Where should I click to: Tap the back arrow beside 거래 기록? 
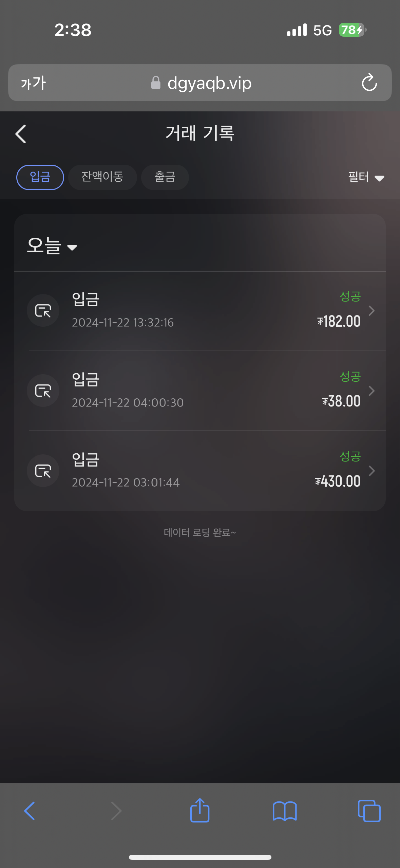tap(21, 134)
